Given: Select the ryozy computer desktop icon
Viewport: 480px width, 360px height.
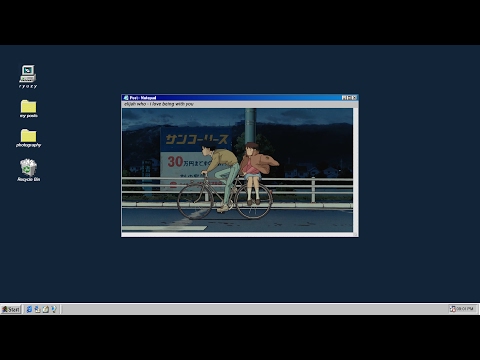Looking at the screenshot, I should click(x=28, y=77).
